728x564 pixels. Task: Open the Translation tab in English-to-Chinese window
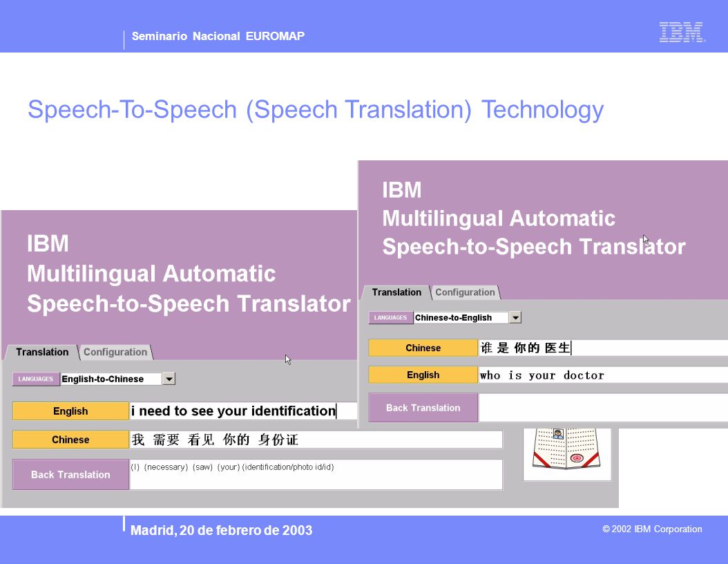click(x=41, y=352)
